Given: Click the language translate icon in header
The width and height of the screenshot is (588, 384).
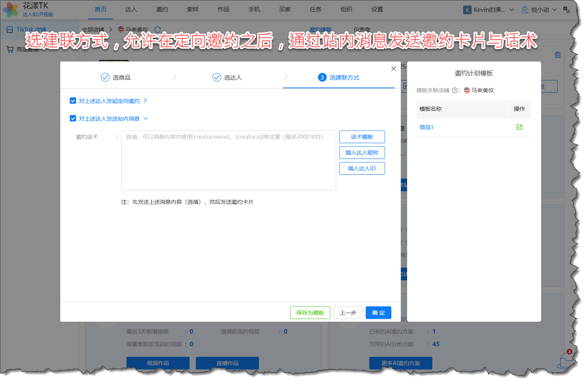Looking at the screenshot, I should coord(566,10).
